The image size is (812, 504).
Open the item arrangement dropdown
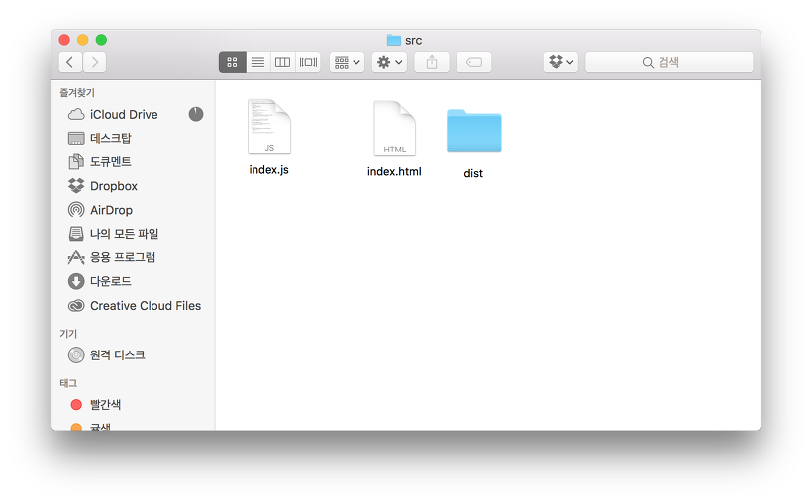click(347, 62)
